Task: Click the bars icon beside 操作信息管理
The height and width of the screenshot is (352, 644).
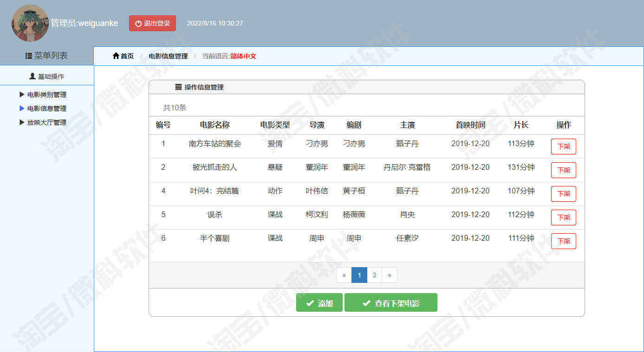Action: 178,87
